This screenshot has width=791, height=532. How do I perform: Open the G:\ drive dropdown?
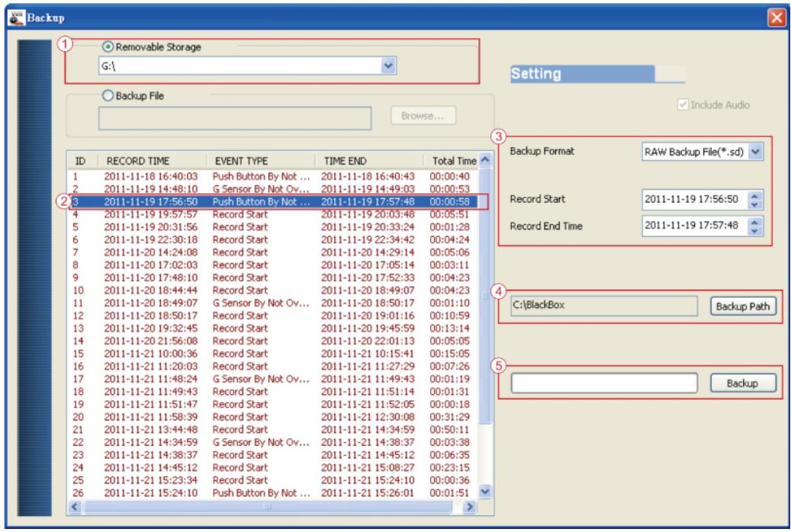point(388,66)
